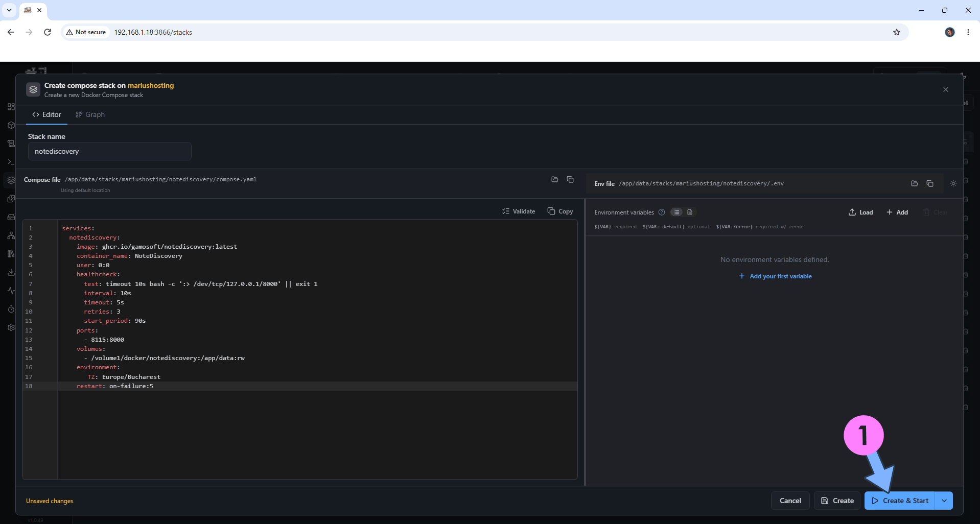Click the volume mapping line in editor
Screen dimensions: 980x524
tap(164, 358)
